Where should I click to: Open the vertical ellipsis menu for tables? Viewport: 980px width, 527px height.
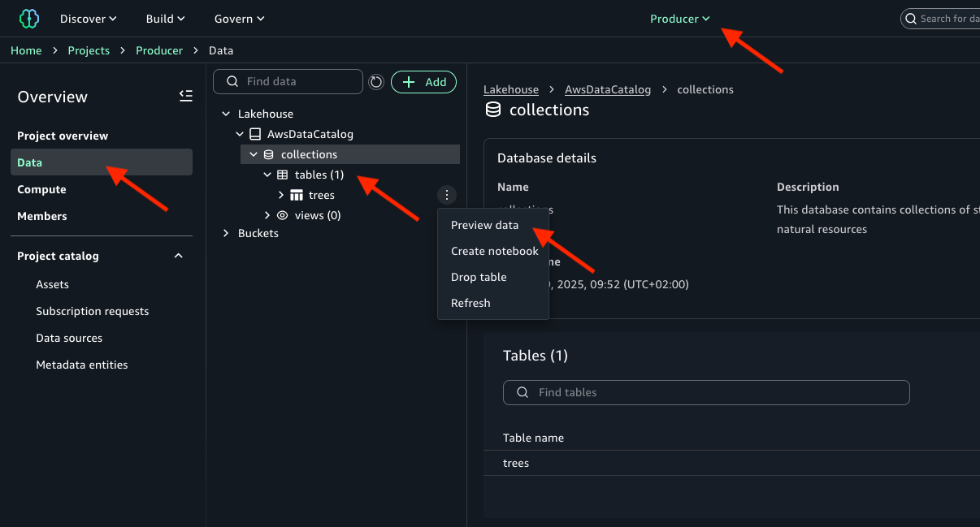(x=447, y=195)
